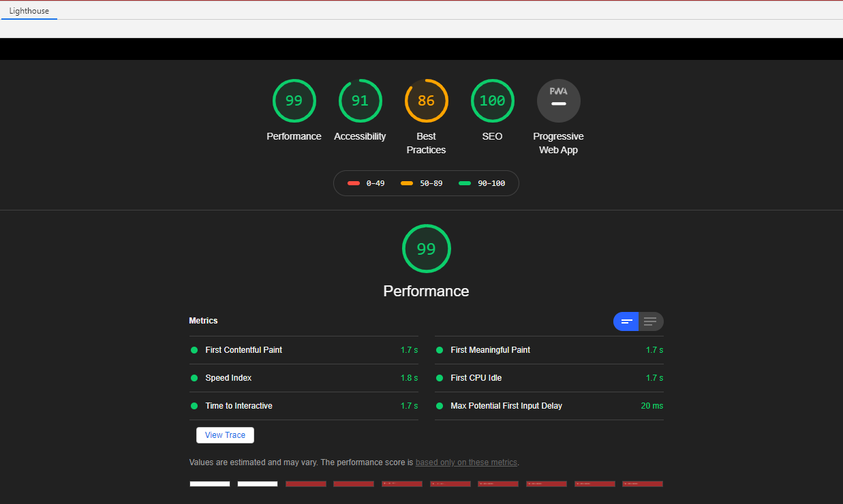Click the 20 ms input delay value
Screen dimensions: 843x504
click(652, 406)
